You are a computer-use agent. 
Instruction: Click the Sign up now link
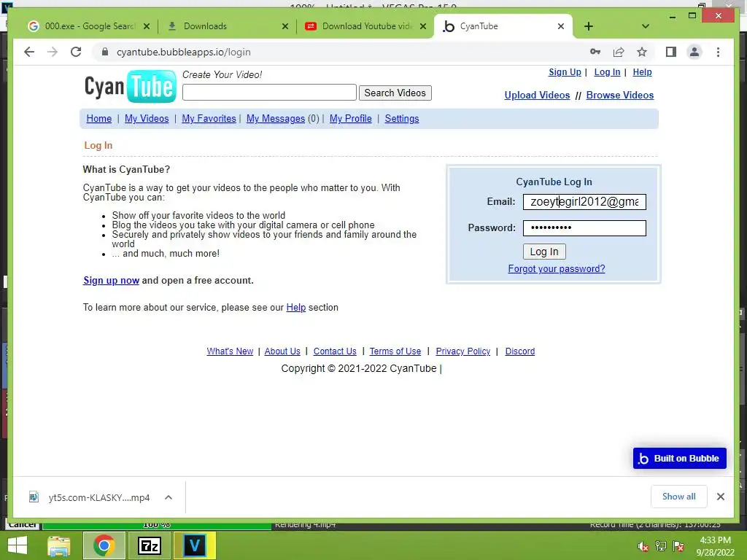111,281
